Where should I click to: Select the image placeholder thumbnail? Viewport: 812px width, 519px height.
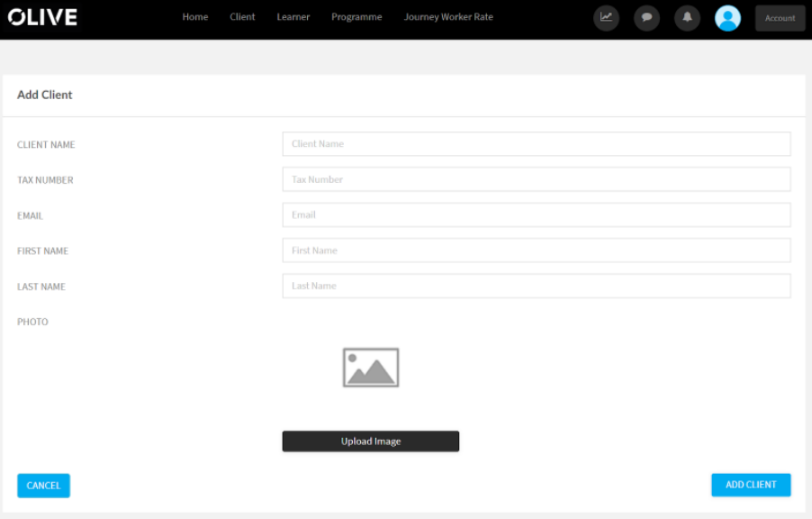pyautogui.click(x=370, y=367)
